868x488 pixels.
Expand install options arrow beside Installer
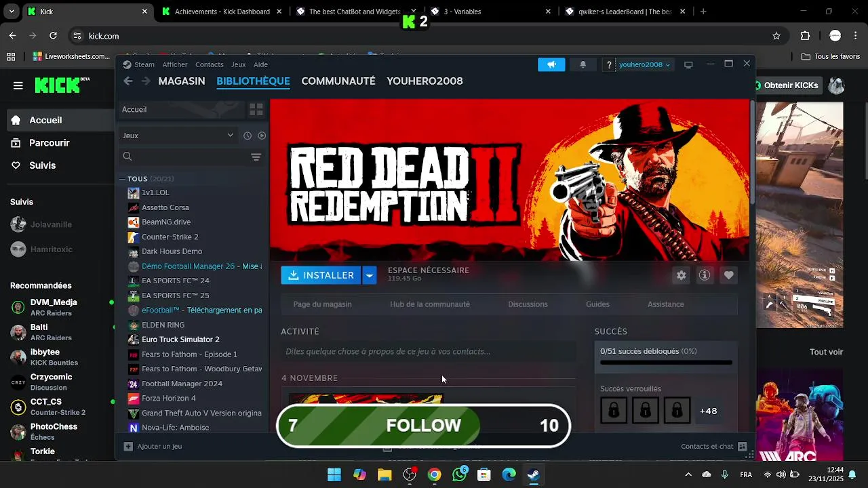[x=369, y=275]
